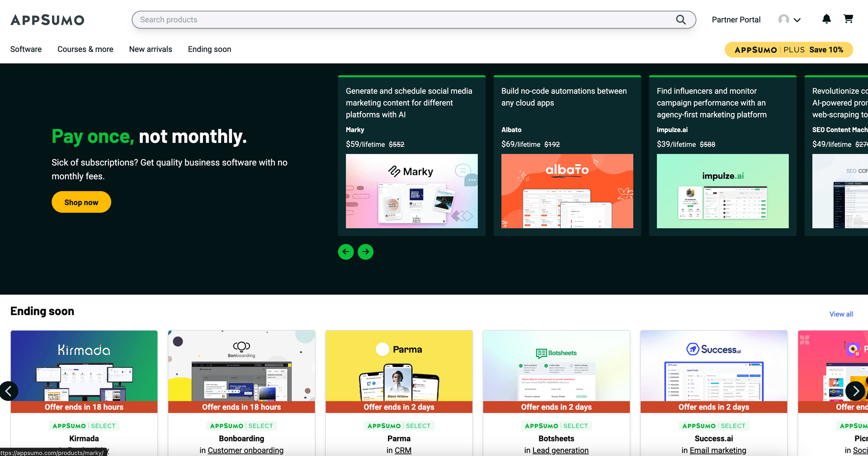This screenshot has width=868, height=456.
Task: Go to next hero carousel slide
Action: tap(366, 252)
